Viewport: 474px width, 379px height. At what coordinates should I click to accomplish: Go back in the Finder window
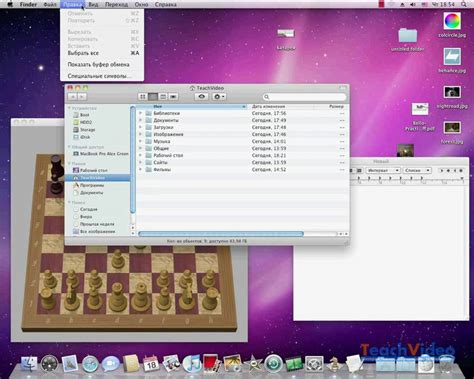click(x=72, y=97)
